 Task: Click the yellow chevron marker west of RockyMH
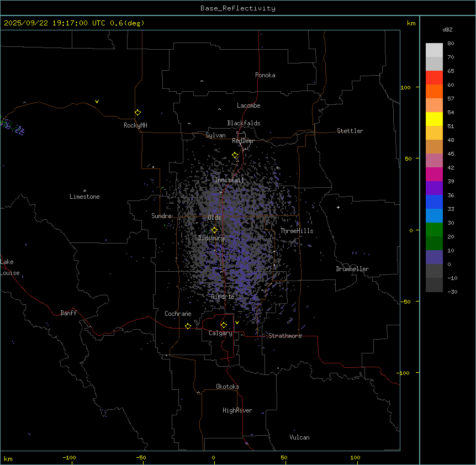point(97,102)
